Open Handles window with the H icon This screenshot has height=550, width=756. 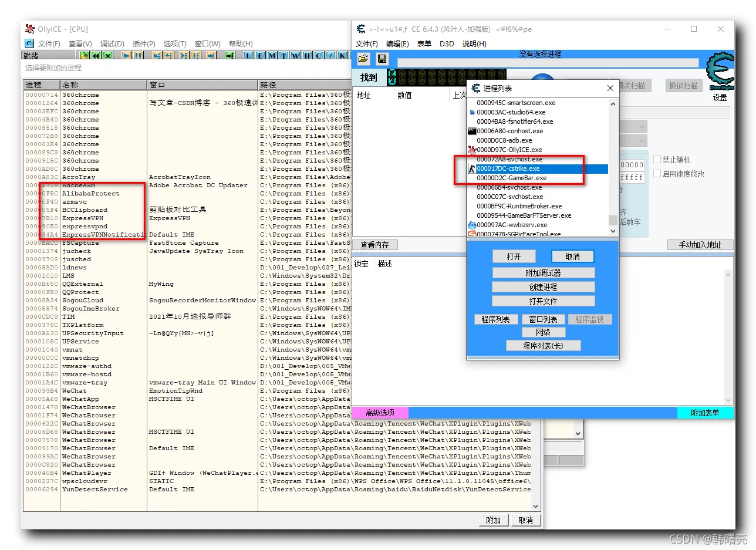307,55
